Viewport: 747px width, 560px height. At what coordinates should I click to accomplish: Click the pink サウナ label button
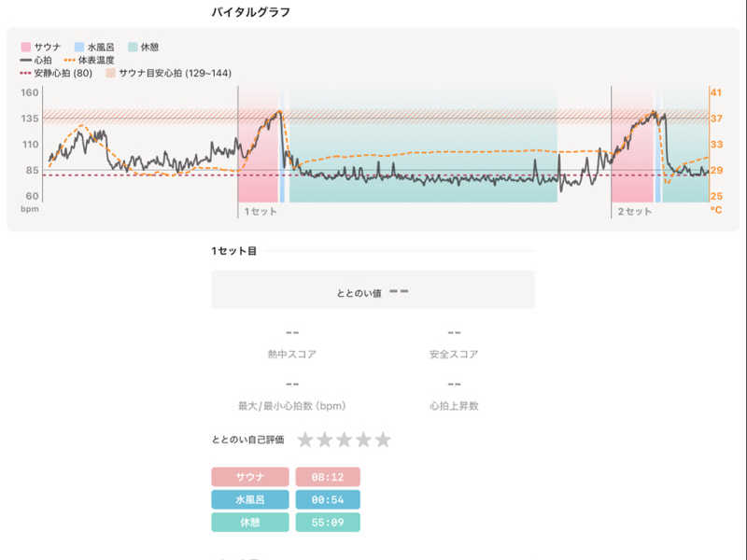(250, 477)
